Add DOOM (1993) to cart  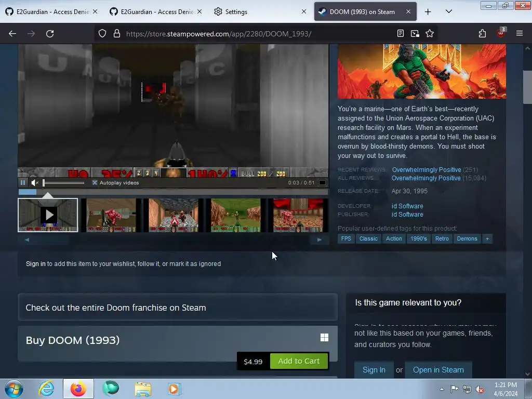pos(299,361)
